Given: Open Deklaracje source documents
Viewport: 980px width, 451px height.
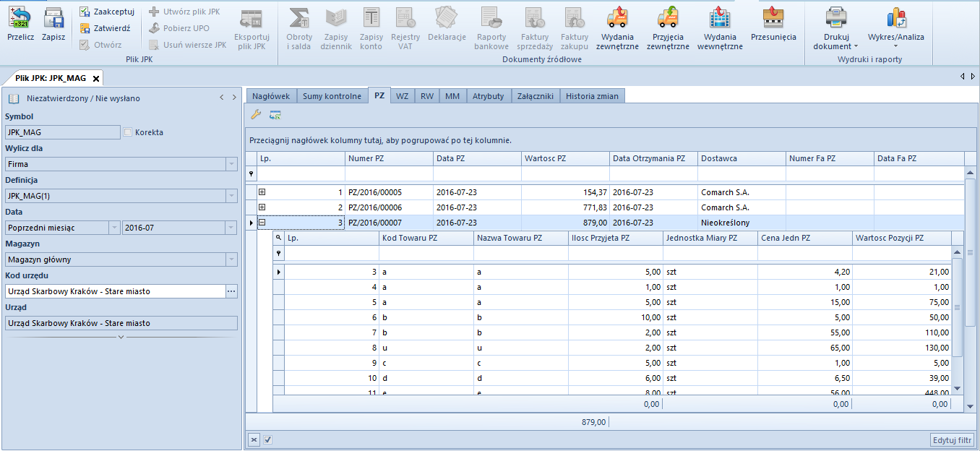Looking at the screenshot, I should coord(447,25).
